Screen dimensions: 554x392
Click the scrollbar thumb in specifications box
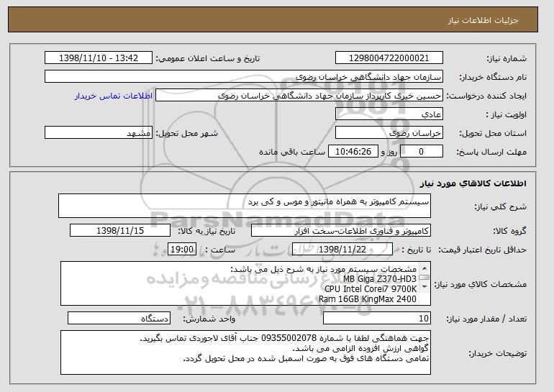(424, 278)
